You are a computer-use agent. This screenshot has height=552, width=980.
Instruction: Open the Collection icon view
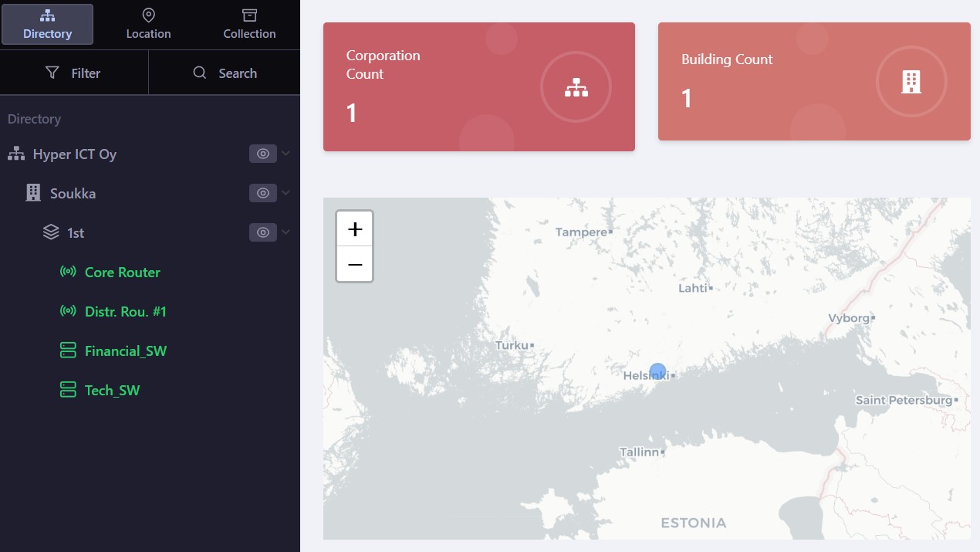pyautogui.click(x=249, y=15)
